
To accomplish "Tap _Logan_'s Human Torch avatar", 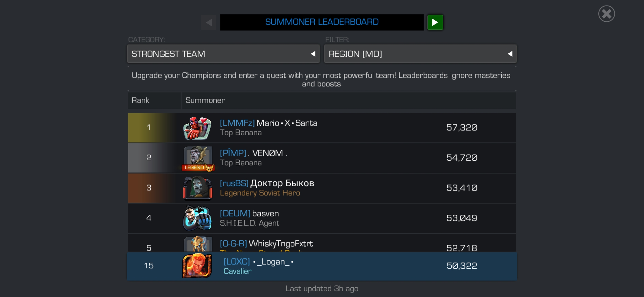I will (197, 266).
